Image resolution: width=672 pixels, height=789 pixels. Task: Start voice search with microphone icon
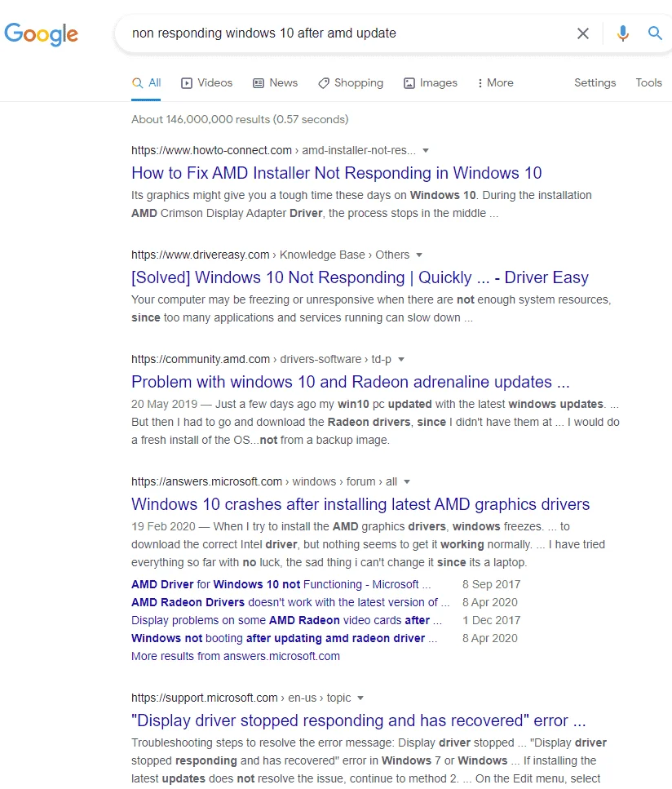(623, 33)
